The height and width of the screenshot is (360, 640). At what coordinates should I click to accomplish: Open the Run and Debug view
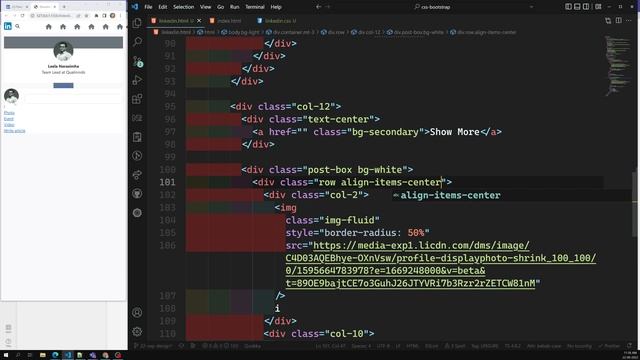point(138,80)
